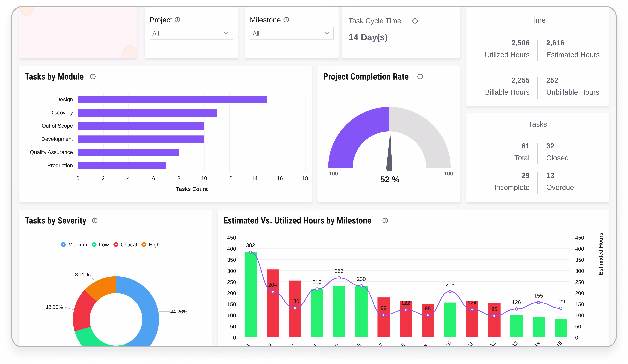Click the 32 Closed tasks value
628x364 pixels.
[550, 146]
